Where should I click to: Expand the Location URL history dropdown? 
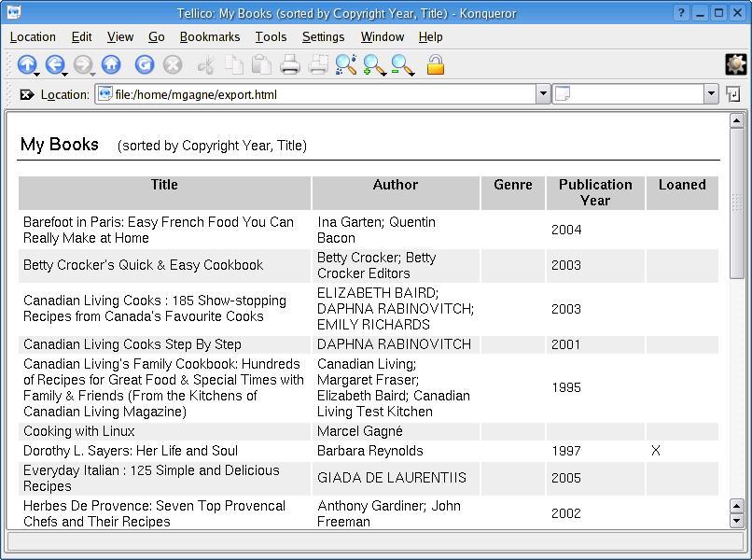click(x=543, y=94)
